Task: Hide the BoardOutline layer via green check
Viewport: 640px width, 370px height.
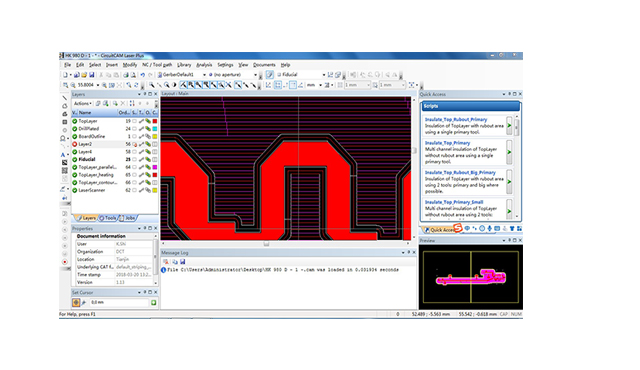Action: 75,137
